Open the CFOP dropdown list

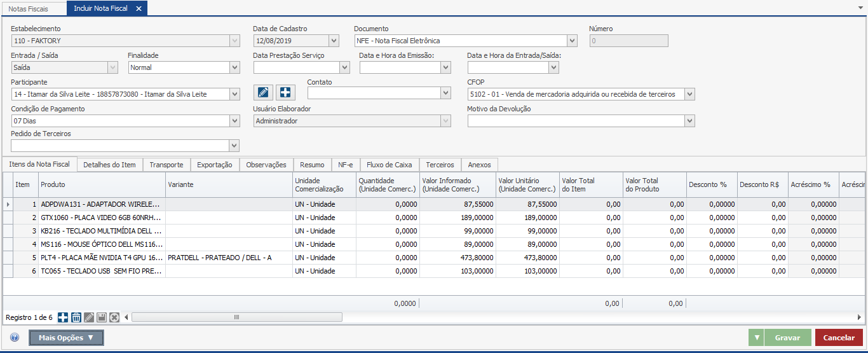coord(689,94)
